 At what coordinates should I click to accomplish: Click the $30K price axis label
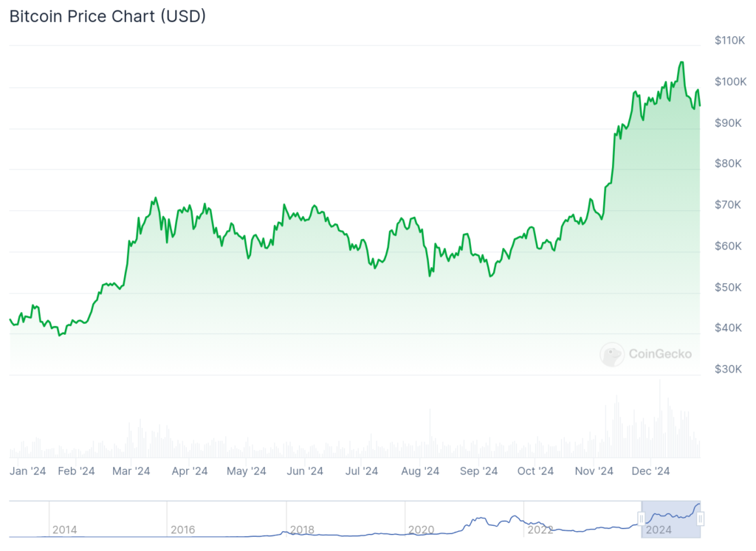pos(728,369)
